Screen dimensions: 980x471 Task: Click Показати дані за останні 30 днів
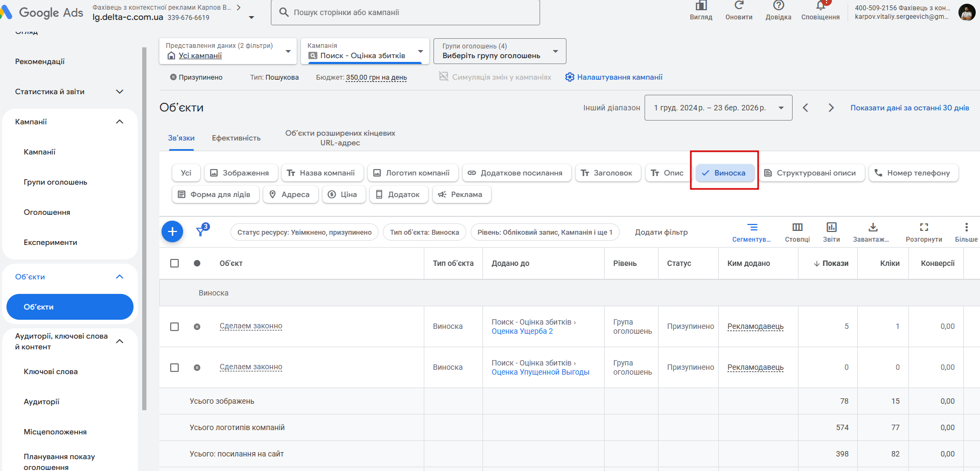pos(909,108)
